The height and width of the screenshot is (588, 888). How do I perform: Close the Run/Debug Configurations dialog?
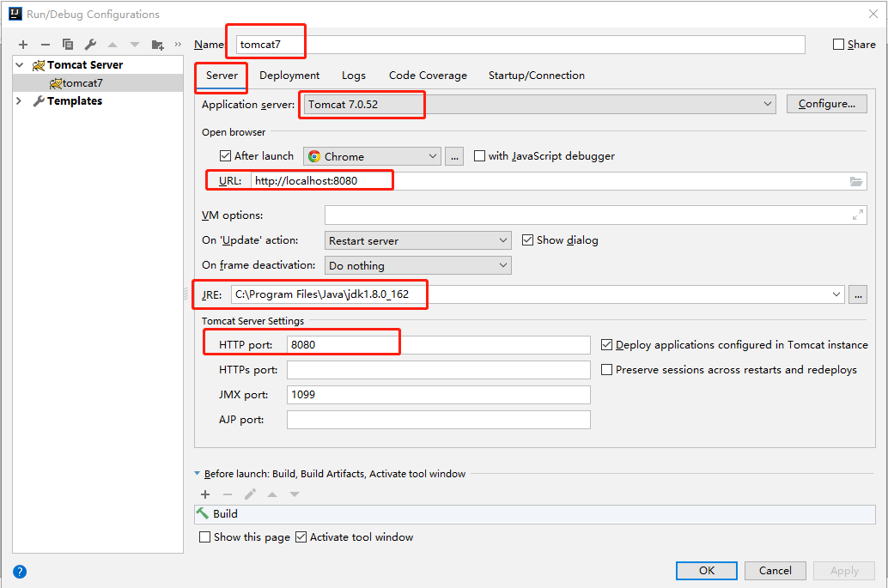tap(873, 14)
